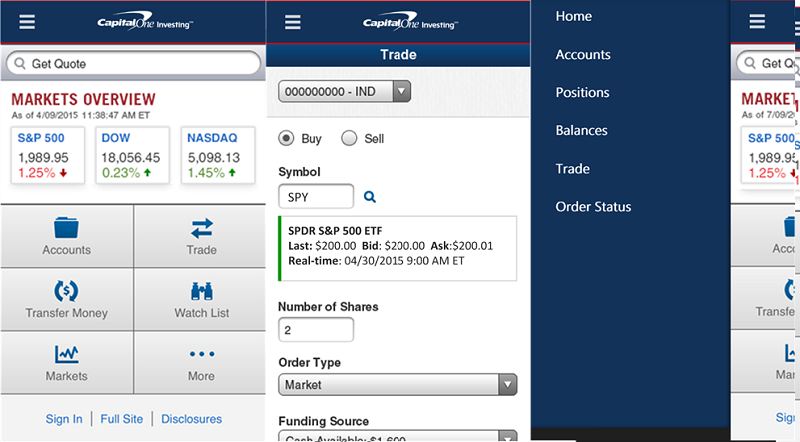The width and height of the screenshot is (800, 442).
Task: Open Order Type Market dropdown
Action: pos(397,384)
